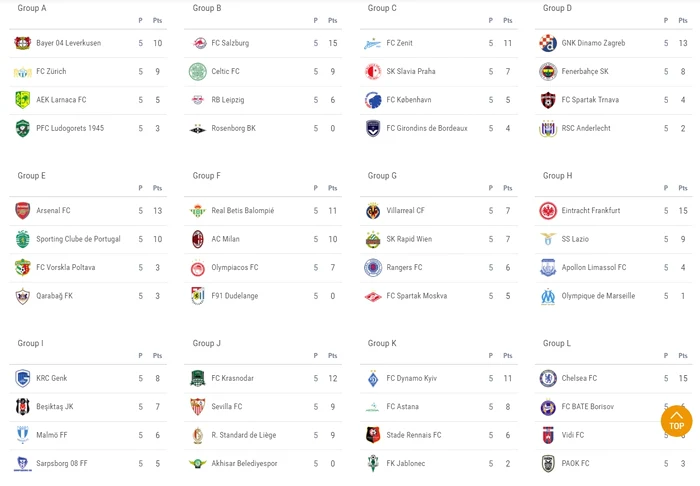
Task: Open the Fenerbahçe SK team link
Action: tap(585, 72)
